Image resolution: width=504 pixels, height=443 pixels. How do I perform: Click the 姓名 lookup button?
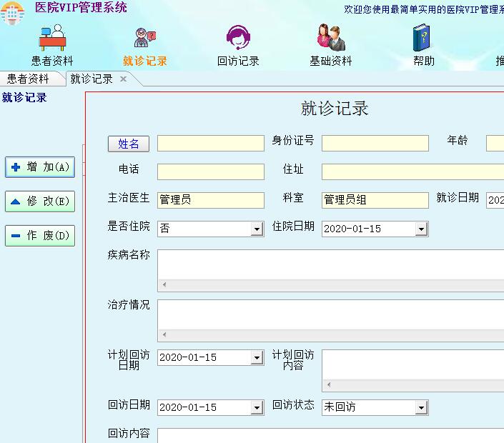[x=129, y=144]
